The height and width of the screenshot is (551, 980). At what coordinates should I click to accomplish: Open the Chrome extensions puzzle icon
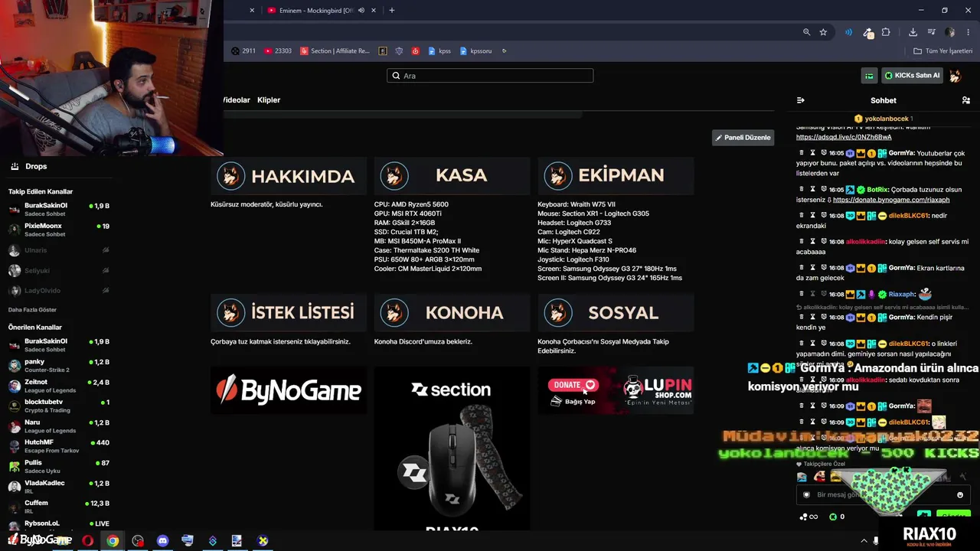point(886,32)
